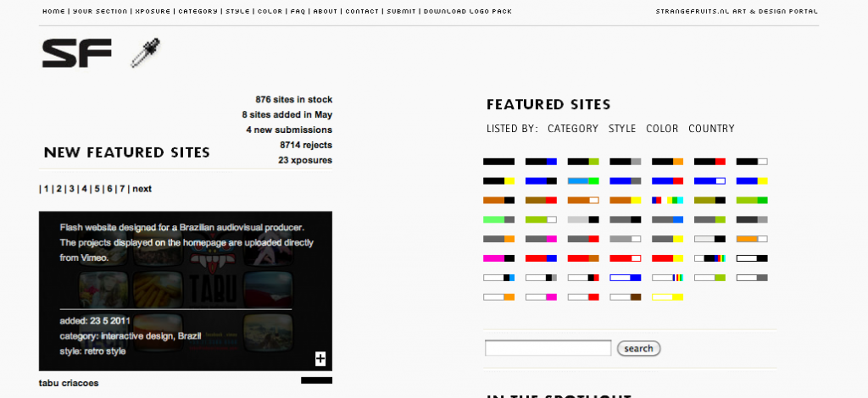
Task: Click the plus icon on Tabu thumbnail
Action: 320,359
